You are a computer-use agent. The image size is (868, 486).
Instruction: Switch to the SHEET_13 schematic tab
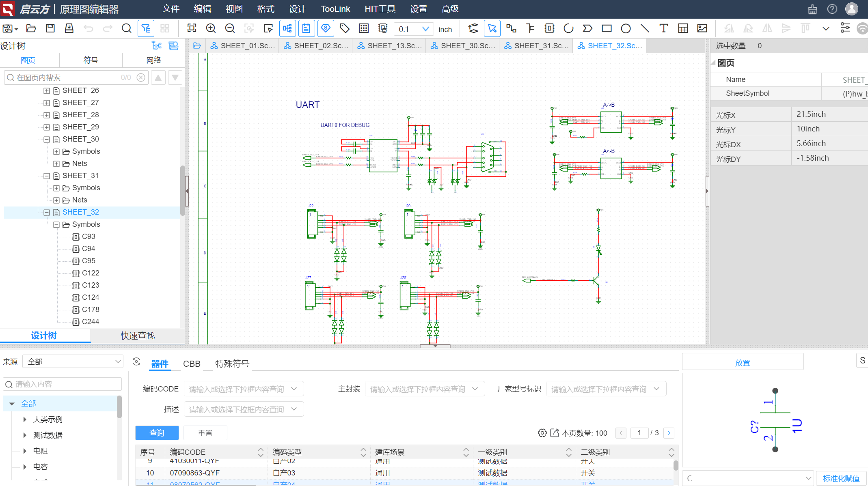coord(389,46)
